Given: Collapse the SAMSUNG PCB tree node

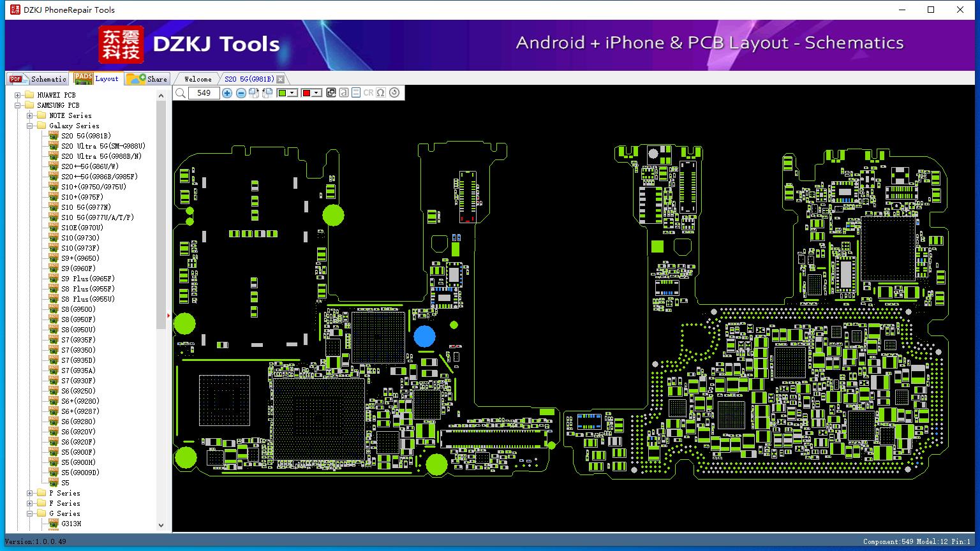Looking at the screenshot, I should pyautogui.click(x=18, y=105).
